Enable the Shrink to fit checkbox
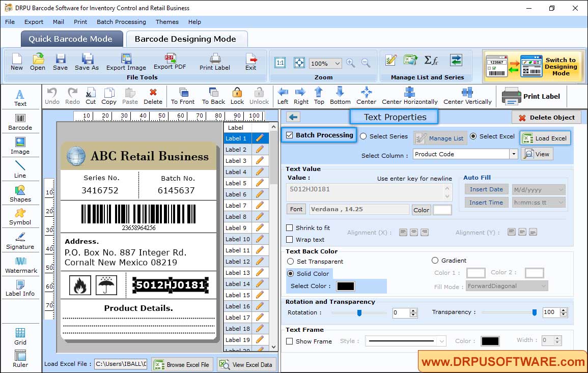The height and width of the screenshot is (373, 588). tap(290, 228)
